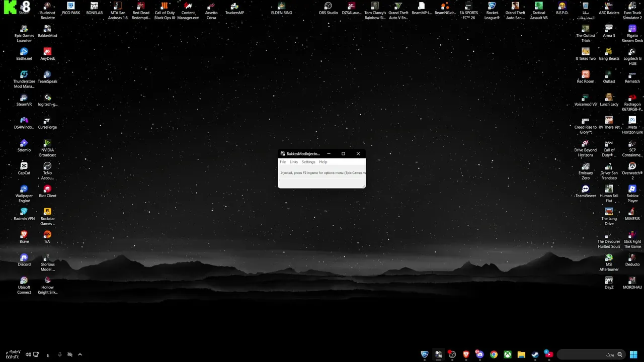Open the Windows Start button on taskbar
Viewport: 644px width, 362px height.
pyautogui.click(x=633, y=354)
